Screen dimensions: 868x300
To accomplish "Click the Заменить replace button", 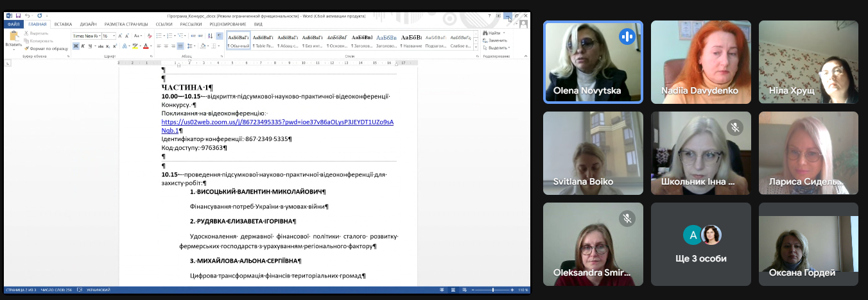I will coord(495,40).
